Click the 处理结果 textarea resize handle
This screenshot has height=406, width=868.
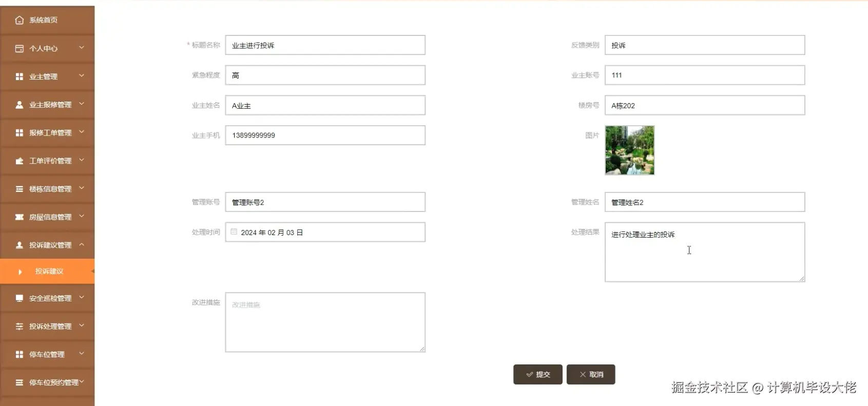(x=802, y=279)
